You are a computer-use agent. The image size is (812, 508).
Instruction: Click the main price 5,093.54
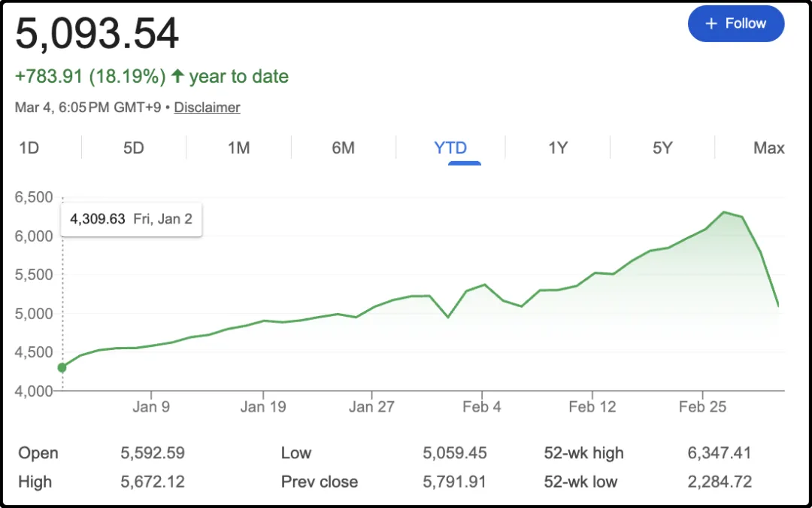pos(97,34)
